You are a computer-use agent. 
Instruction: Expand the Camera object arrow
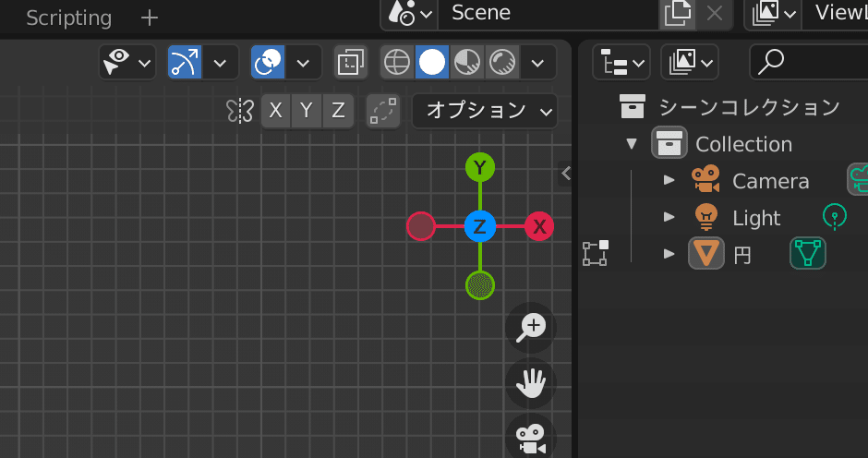click(669, 180)
